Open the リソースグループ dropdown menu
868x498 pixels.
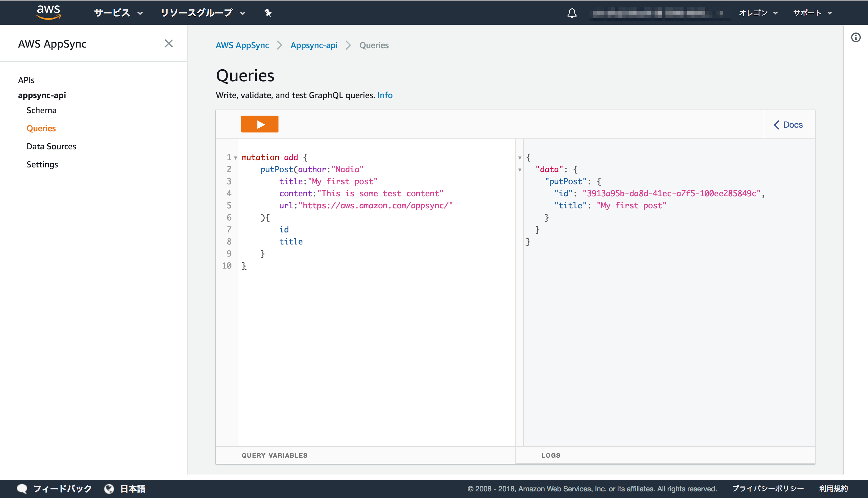[x=203, y=13]
